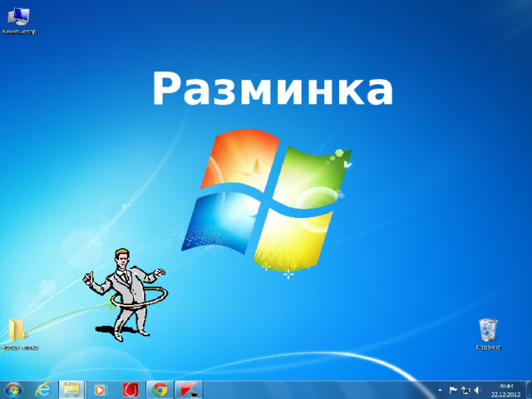The height and width of the screenshot is (399, 532).
Task: Click the hula hoop man clipart
Action: (x=125, y=294)
